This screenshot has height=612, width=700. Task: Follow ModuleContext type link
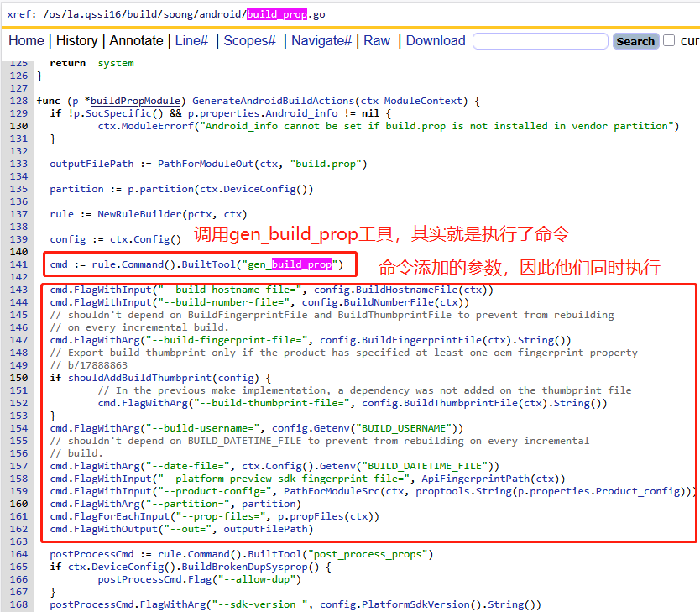click(x=423, y=101)
